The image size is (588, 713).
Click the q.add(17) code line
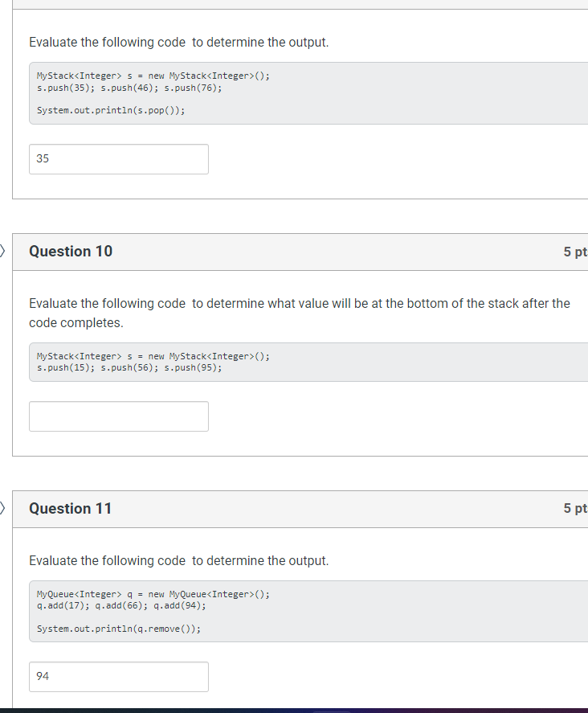[121, 605]
